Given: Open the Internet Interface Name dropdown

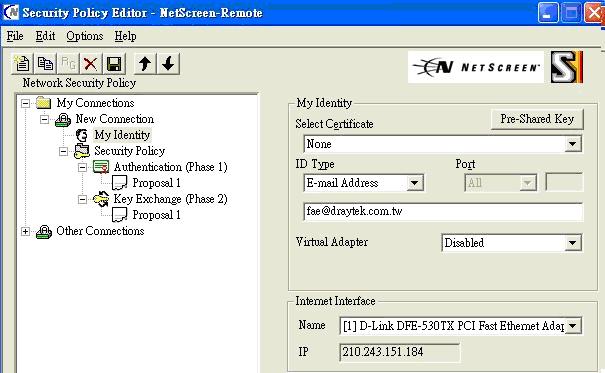Looking at the screenshot, I should tap(573, 326).
